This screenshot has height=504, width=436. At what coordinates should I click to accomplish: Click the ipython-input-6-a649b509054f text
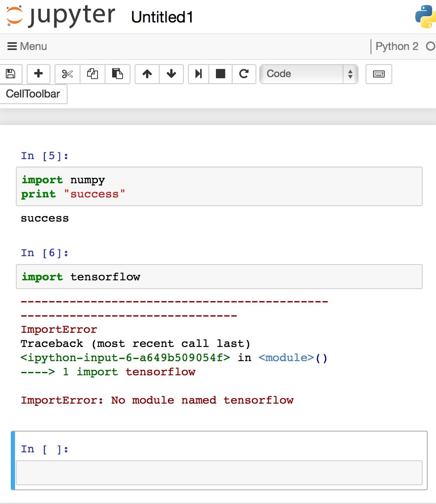click(x=125, y=358)
